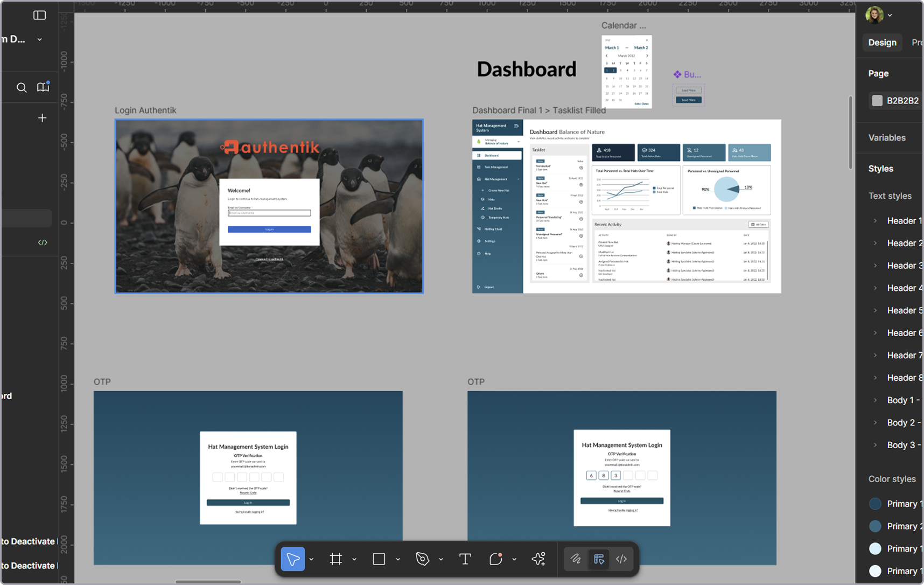Switch to Draw mode in toolbar
Image resolution: width=924 pixels, height=585 pixels.
pyautogui.click(x=576, y=559)
